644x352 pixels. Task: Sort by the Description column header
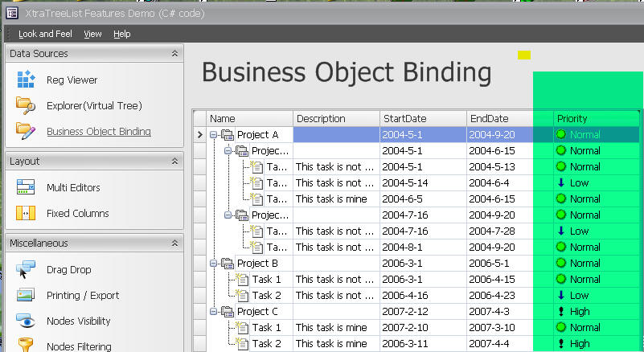coord(336,119)
